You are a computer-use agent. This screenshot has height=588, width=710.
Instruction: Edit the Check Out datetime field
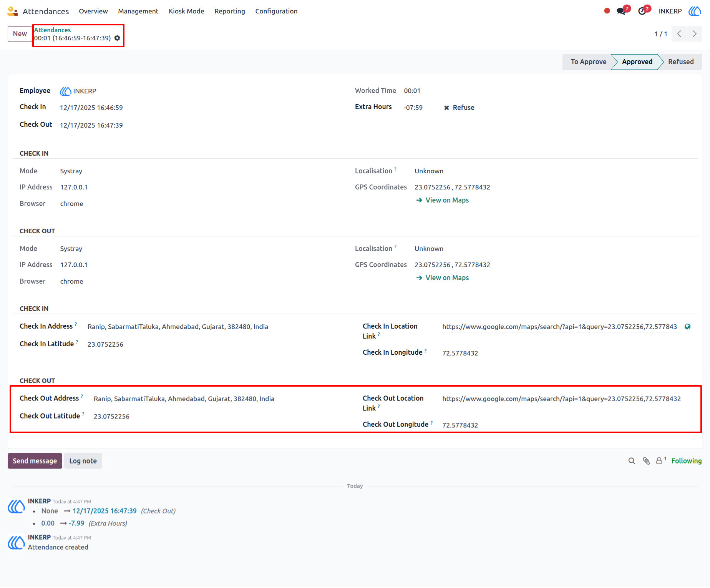(91, 125)
